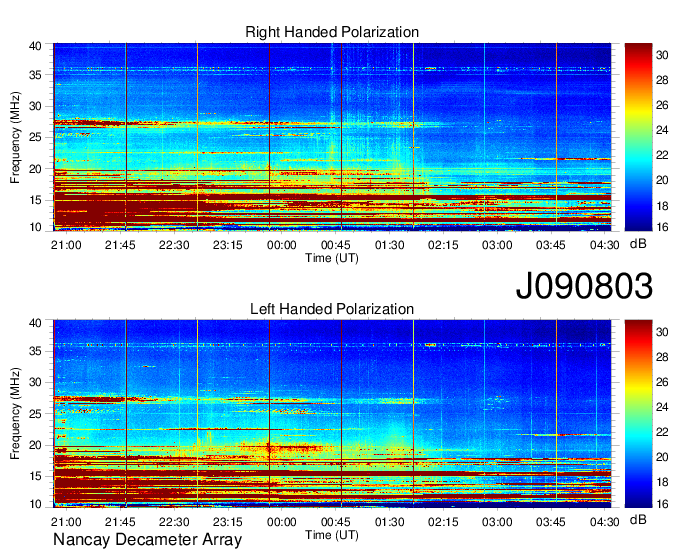Click the Right Handed plot's color bar
The width and height of the screenshot is (680, 552).
pyautogui.click(x=638, y=137)
